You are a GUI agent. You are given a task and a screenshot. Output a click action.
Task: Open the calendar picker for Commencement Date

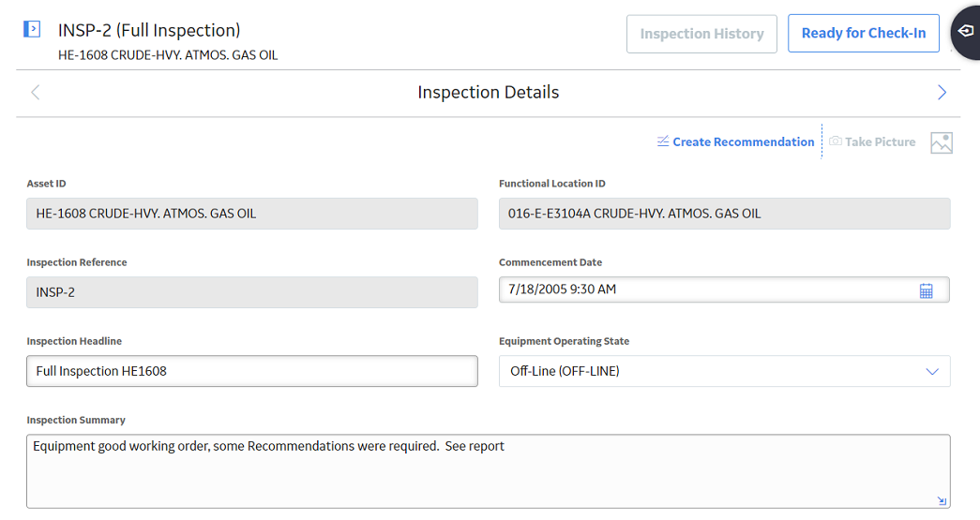pos(926,290)
